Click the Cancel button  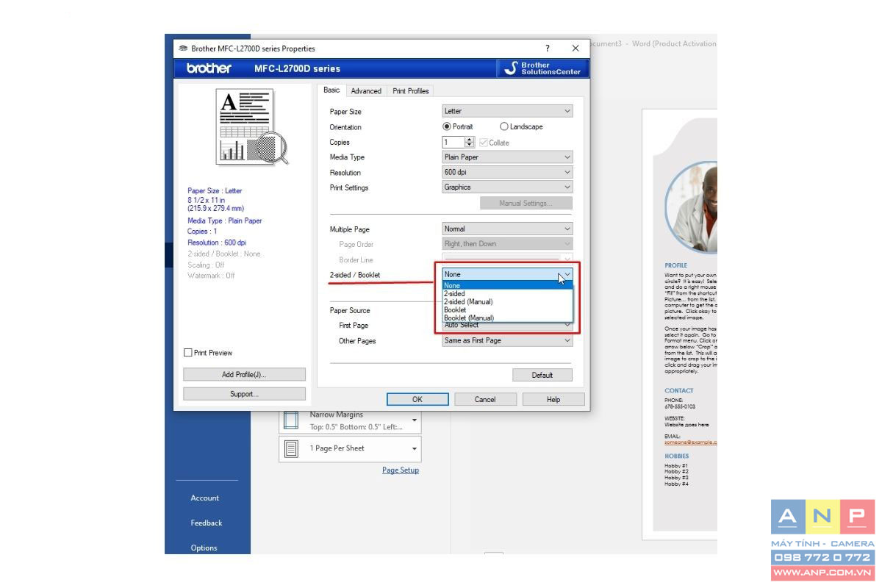click(x=485, y=399)
